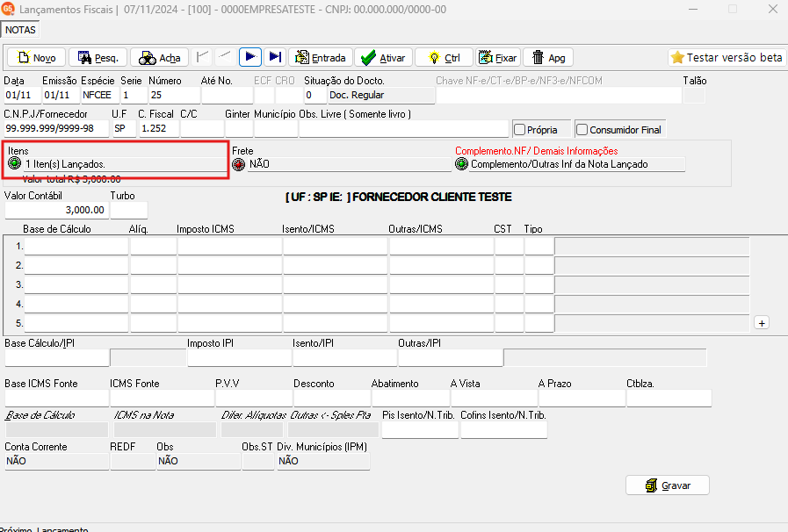The width and height of the screenshot is (788, 532).
Task: Click the P.V.V field
Action: [254, 398]
